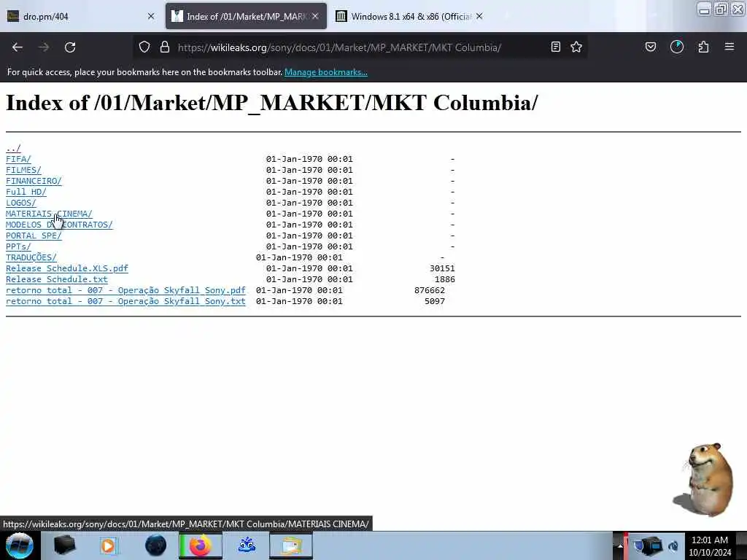Open the Firefox application menu
This screenshot has width=747, height=560.
pos(729,47)
